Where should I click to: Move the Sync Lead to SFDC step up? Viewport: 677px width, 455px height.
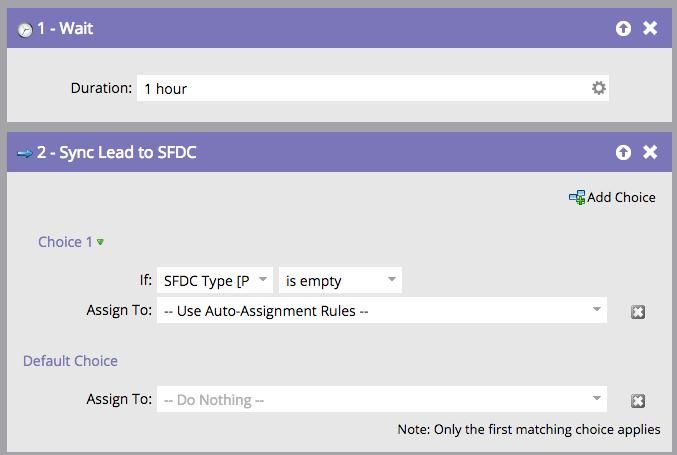pyautogui.click(x=623, y=152)
